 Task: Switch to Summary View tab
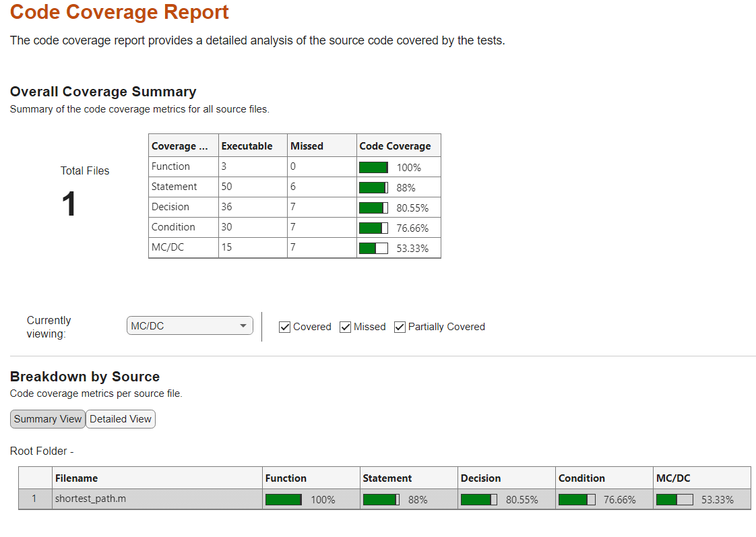pyautogui.click(x=48, y=419)
